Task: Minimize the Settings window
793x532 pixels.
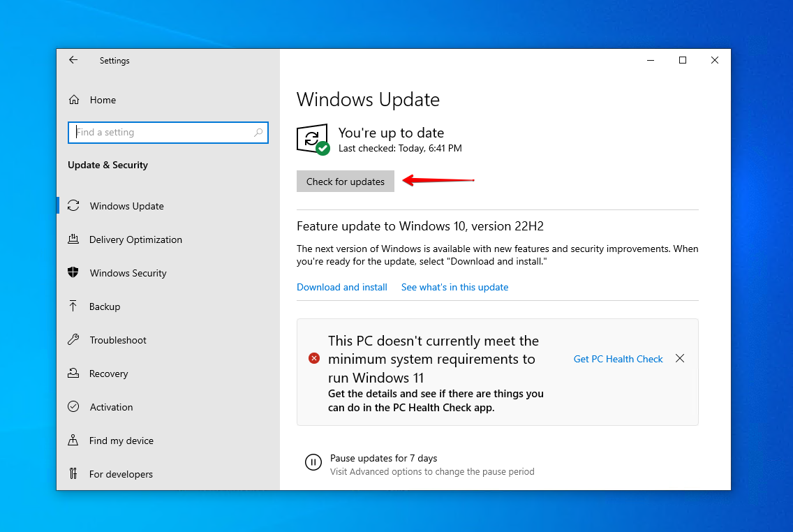Action: tap(651, 60)
